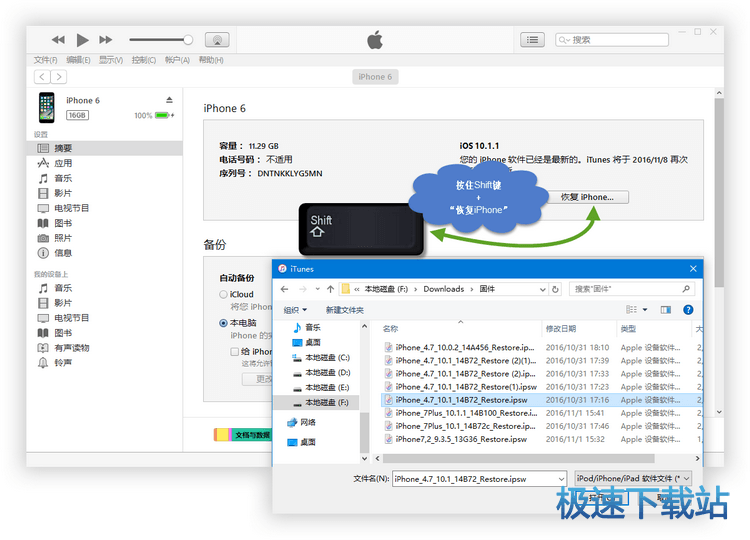This screenshot has width=750, height=540.
Task: Open the view options dropdown in dialog
Action: (645, 310)
